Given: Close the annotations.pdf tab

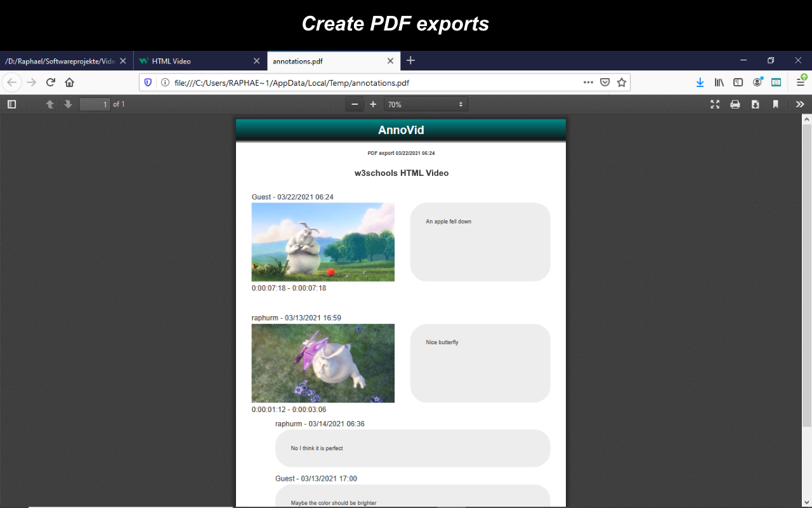Looking at the screenshot, I should (x=390, y=61).
